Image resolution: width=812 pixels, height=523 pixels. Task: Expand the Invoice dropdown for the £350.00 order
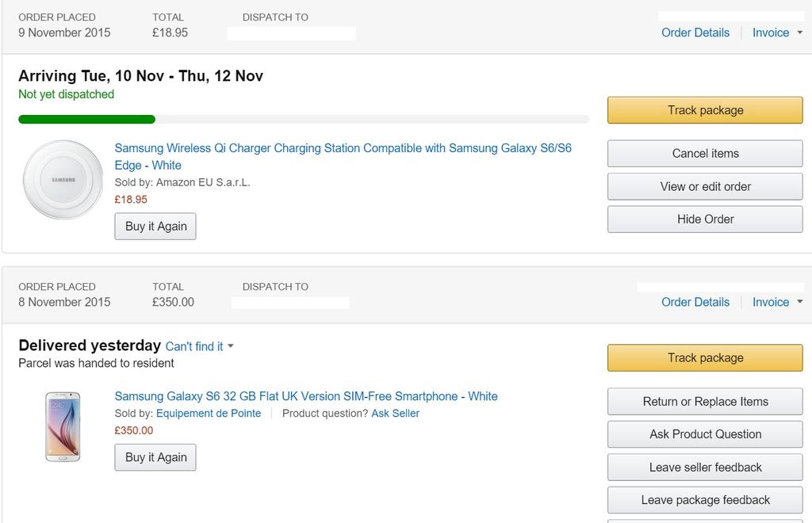click(777, 302)
